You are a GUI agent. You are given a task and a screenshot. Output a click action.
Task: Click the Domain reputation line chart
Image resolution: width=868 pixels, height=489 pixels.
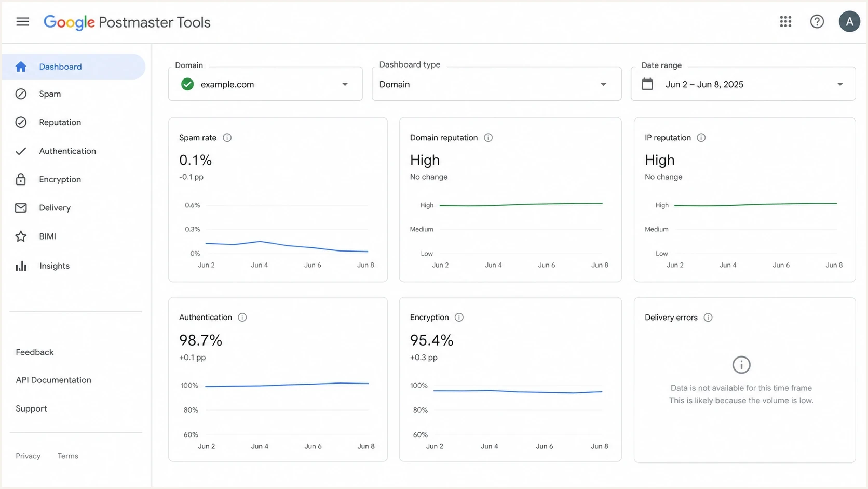click(x=521, y=205)
